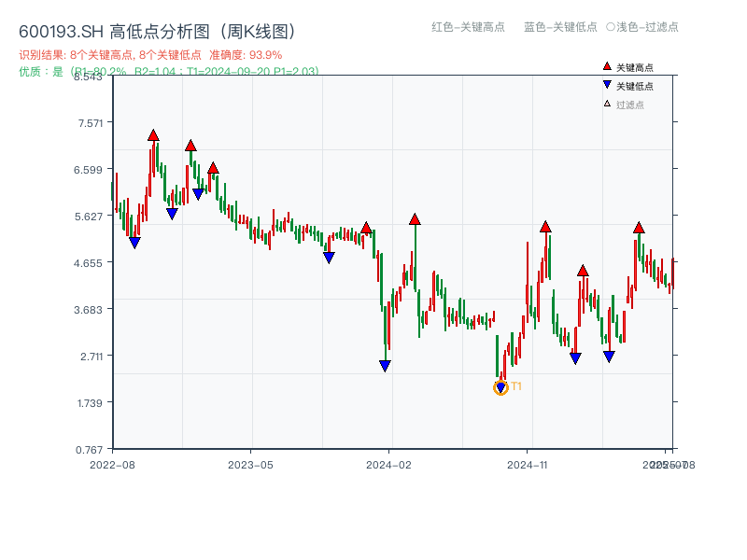The image size is (747, 560).
Task: Select the blue low-point marker near 2024-02
Action: [x=385, y=366]
